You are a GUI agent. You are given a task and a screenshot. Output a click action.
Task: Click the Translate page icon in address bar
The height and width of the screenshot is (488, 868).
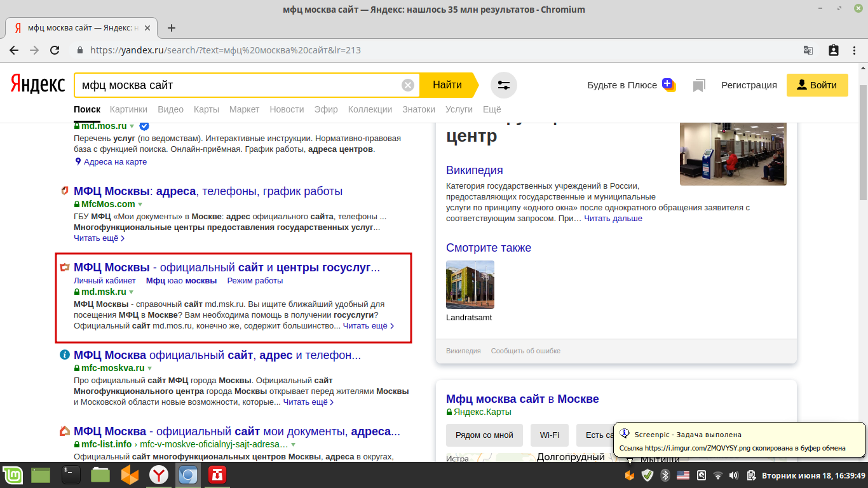[x=808, y=50]
